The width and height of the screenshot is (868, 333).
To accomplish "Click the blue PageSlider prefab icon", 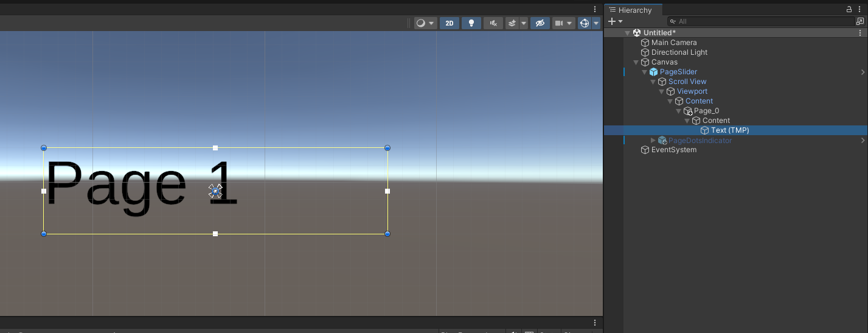I will coord(654,72).
